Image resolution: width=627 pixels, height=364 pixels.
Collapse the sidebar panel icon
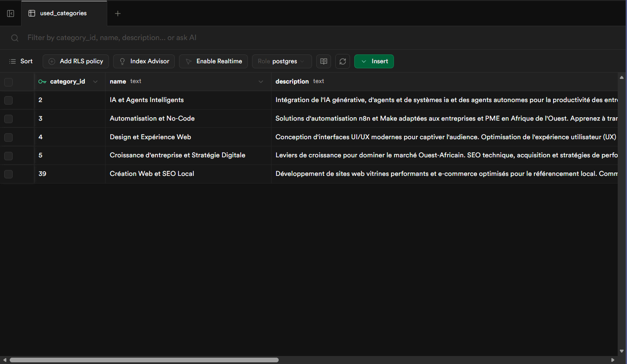click(11, 13)
